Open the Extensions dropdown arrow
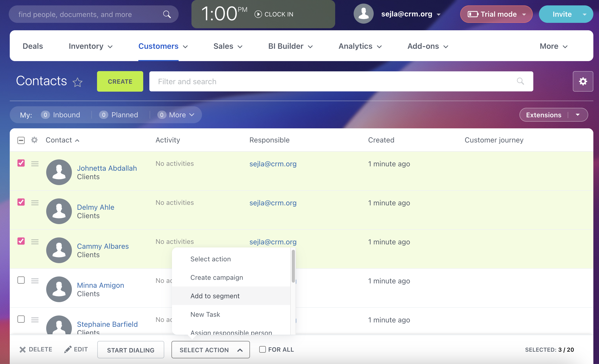This screenshot has width=599, height=364. [x=578, y=115]
